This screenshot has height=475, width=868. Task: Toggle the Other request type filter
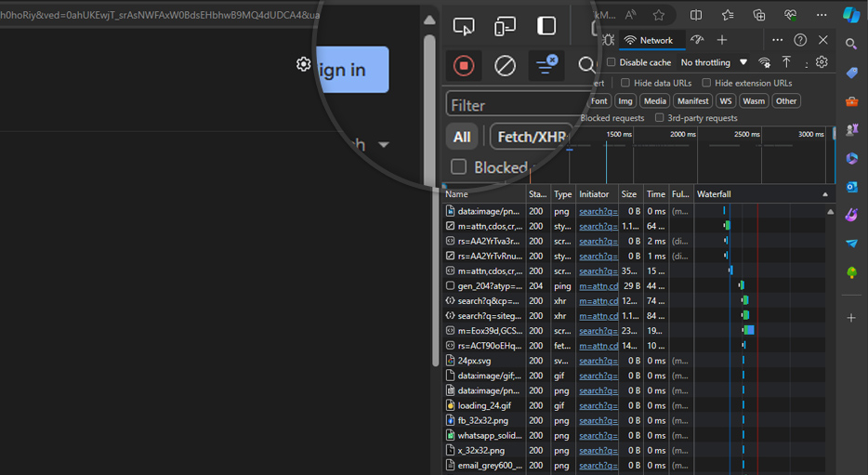[x=786, y=100]
